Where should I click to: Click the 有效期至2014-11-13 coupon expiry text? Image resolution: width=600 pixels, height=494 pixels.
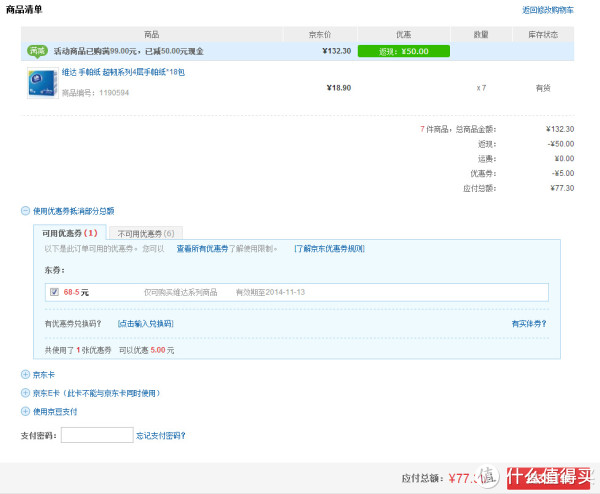tap(270, 292)
